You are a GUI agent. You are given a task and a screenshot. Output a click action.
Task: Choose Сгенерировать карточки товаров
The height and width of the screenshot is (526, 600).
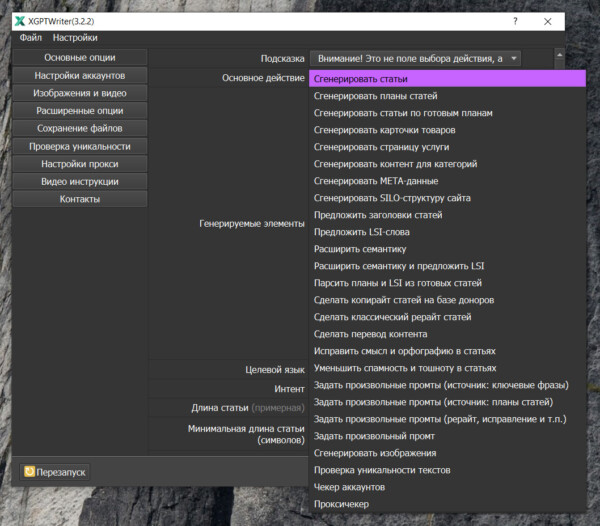click(447, 130)
